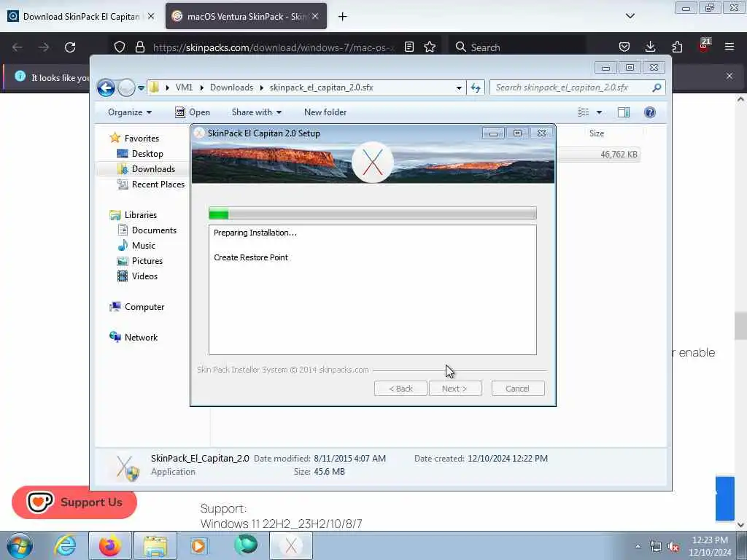Screen dimensions: 747x560
Task: Open Pictures library in navigation pane
Action: (x=140, y=261)
